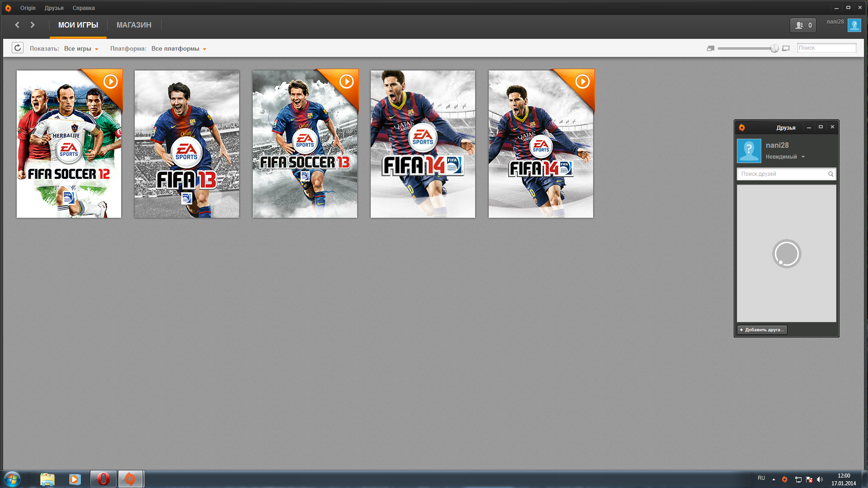Open the Справка menu
This screenshot has height=488, width=868.
(x=84, y=8)
